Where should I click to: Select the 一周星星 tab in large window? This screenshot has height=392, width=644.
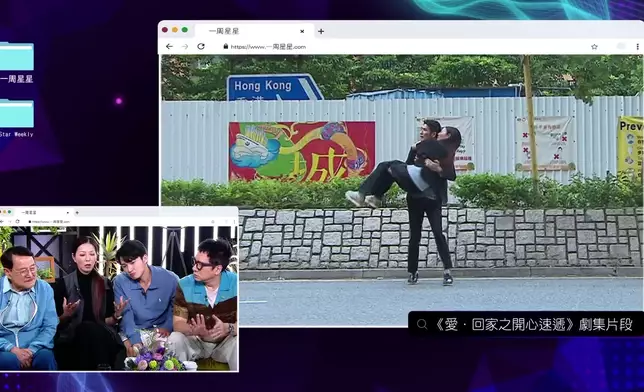tap(255, 31)
